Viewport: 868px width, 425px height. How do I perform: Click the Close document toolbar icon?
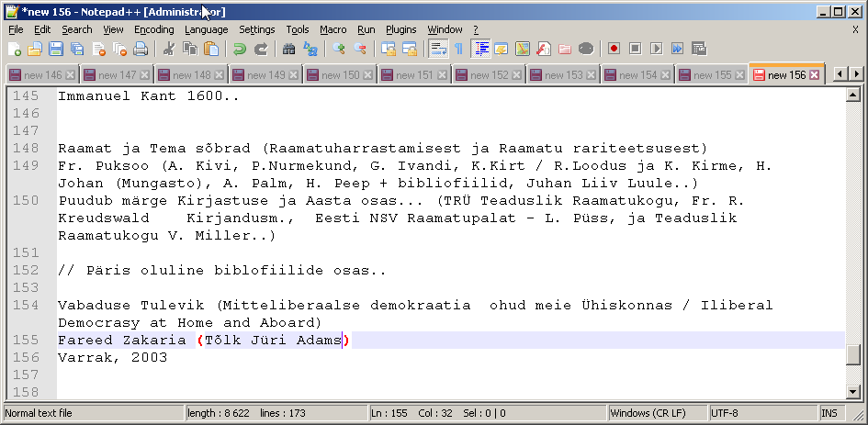98,49
